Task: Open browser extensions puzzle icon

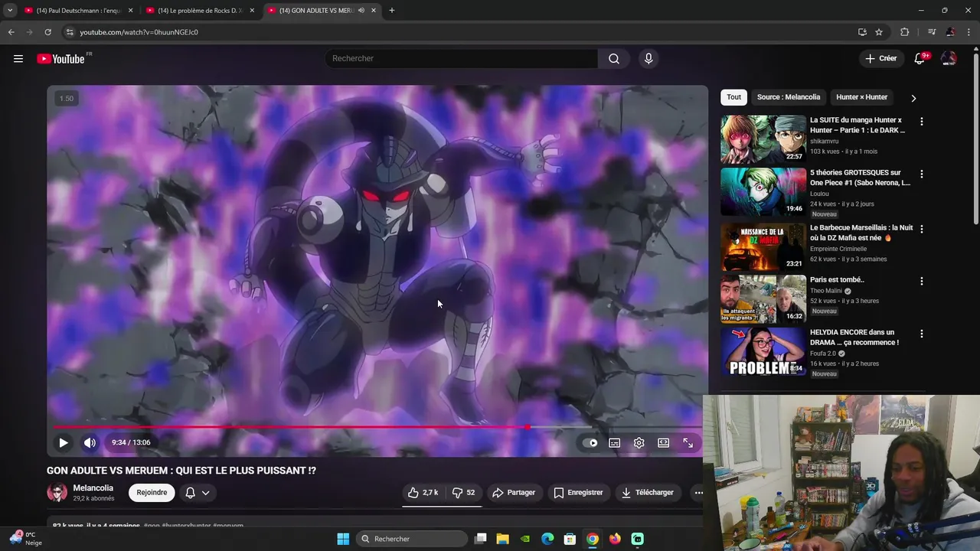Action: (905, 32)
